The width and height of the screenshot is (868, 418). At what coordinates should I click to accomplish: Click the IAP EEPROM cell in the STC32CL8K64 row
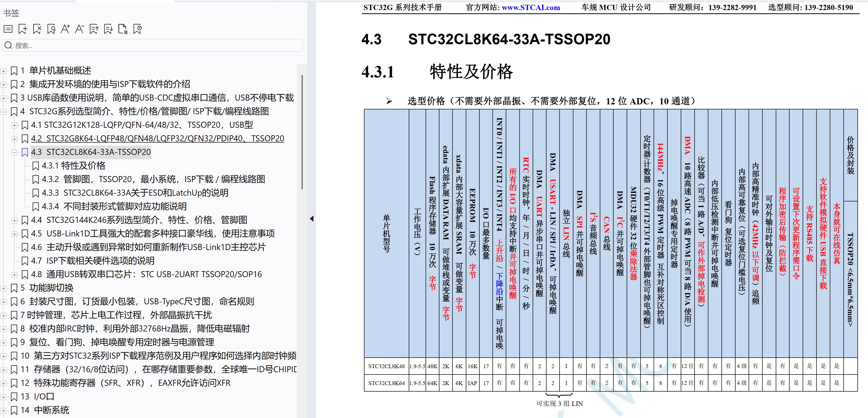coord(472,383)
